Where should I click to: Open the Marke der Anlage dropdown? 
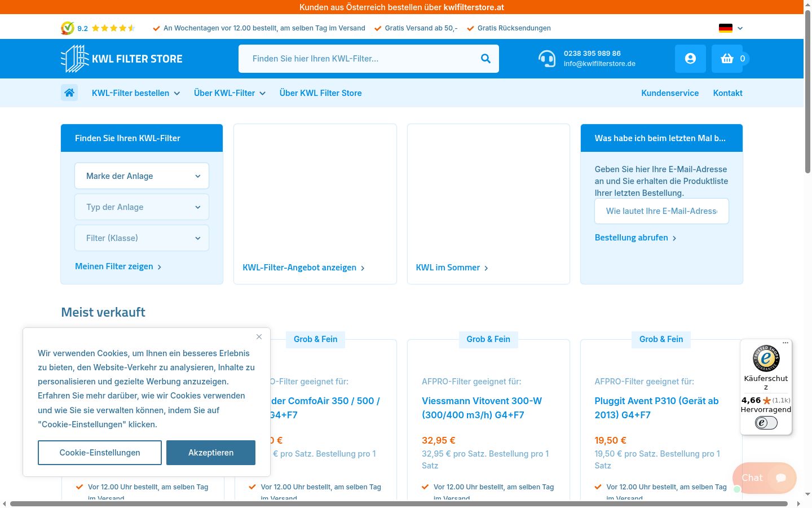pyautogui.click(x=142, y=176)
